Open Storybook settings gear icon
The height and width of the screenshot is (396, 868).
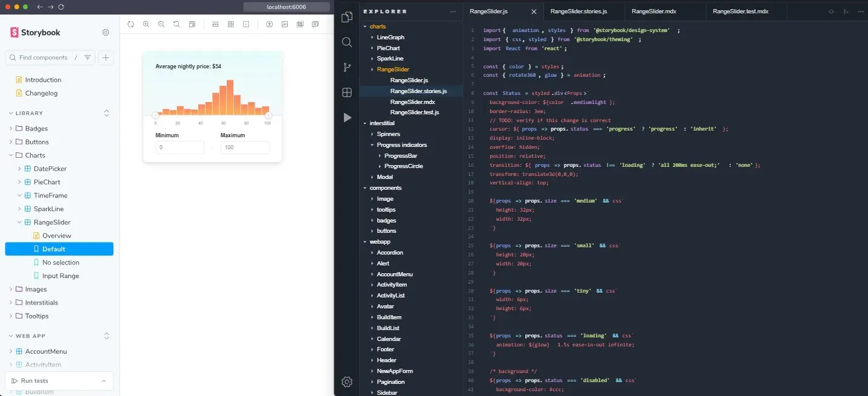click(106, 32)
